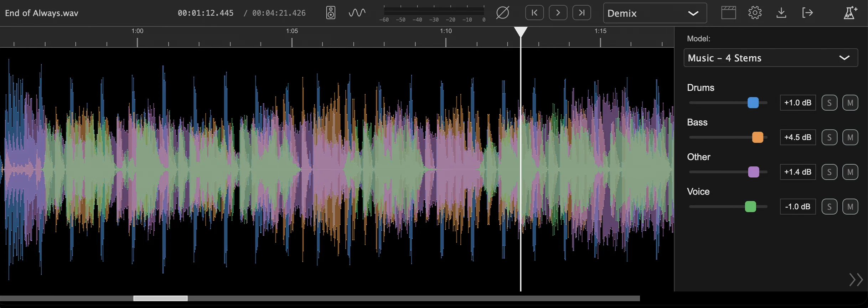This screenshot has height=308, width=868.
Task: Mute the Voice stem
Action: (x=850, y=207)
